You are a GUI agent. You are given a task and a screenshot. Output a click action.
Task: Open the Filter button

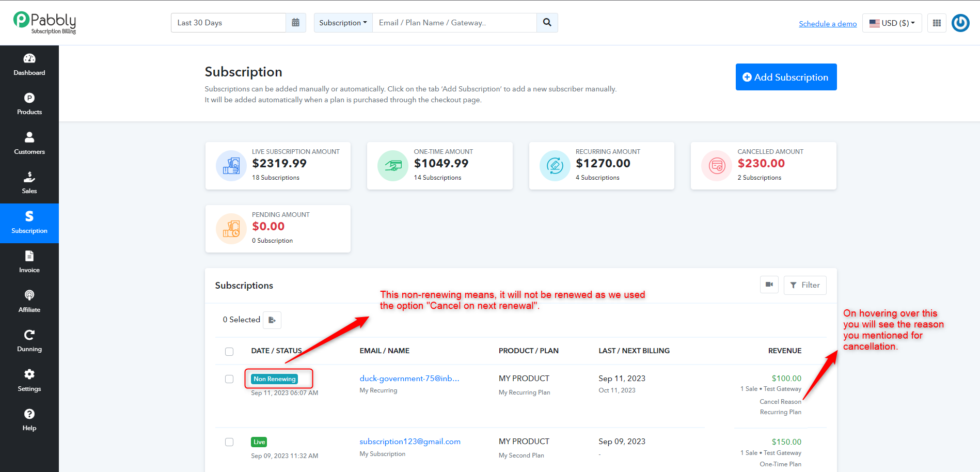coord(805,285)
